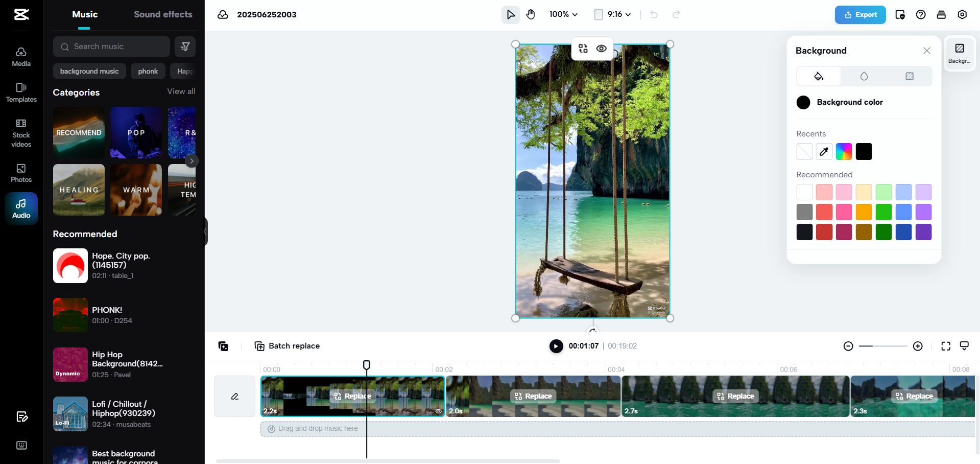Click the Export button
The height and width of the screenshot is (464, 980).
pyautogui.click(x=860, y=15)
